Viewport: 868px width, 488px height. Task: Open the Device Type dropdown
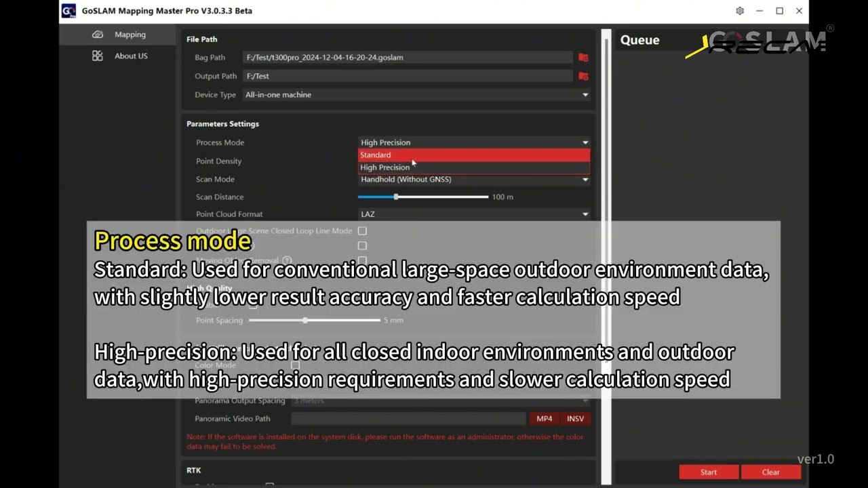click(416, 95)
